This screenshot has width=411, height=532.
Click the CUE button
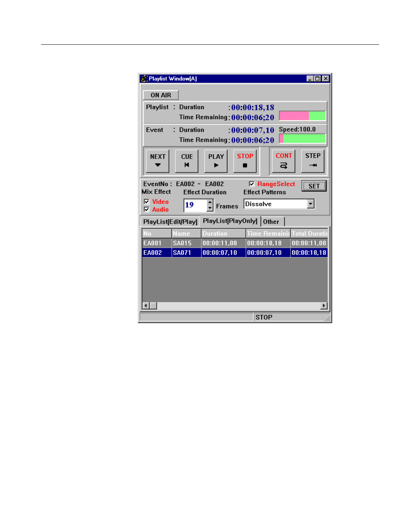point(187,161)
